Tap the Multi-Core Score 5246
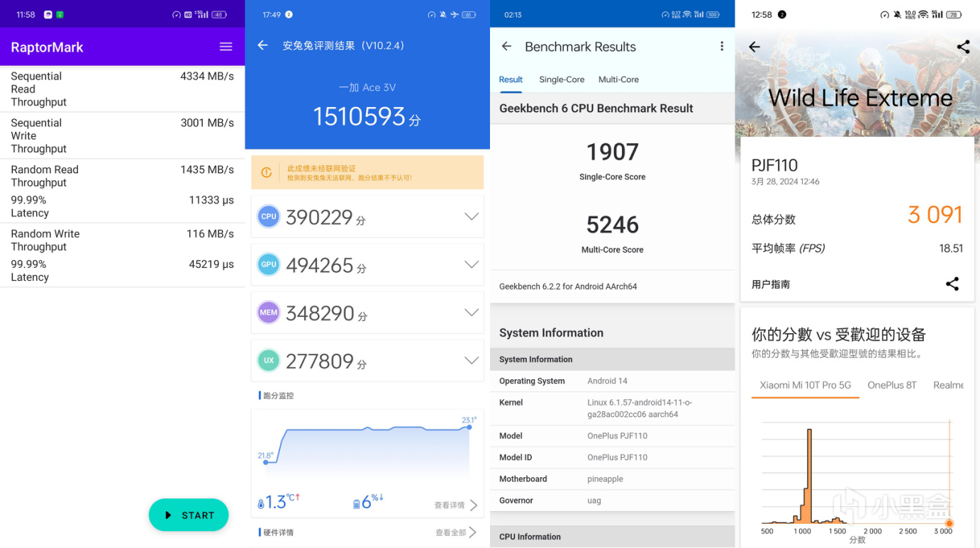The image size is (980, 548). (613, 225)
